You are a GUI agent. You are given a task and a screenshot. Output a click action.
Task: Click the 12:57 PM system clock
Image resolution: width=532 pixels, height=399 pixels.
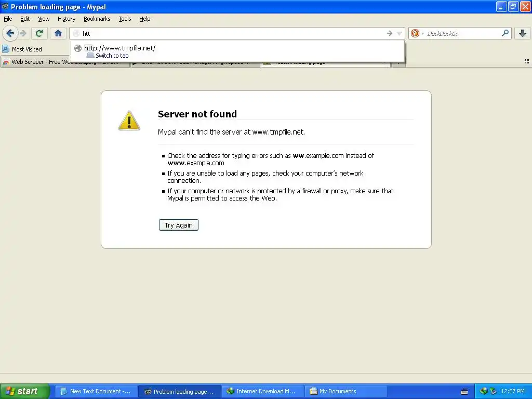click(x=513, y=391)
